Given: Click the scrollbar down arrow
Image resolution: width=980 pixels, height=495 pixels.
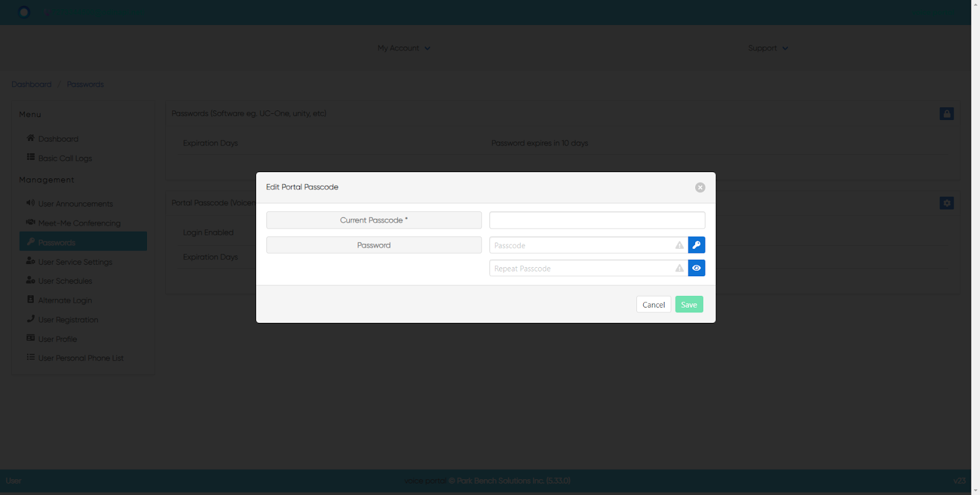Looking at the screenshot, I should pos(976,491).
